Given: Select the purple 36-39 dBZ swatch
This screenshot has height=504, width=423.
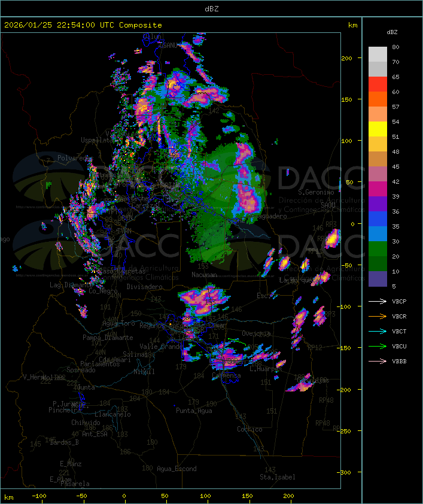Looking at the screenshot, I should pyautogui.click(x=378, y=204).
